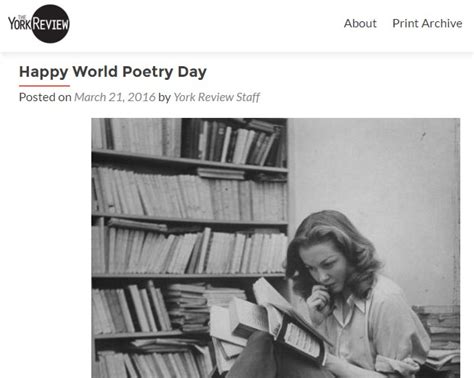Click the word 'by' before the author name
474x378 pixels.
point(164,97)
